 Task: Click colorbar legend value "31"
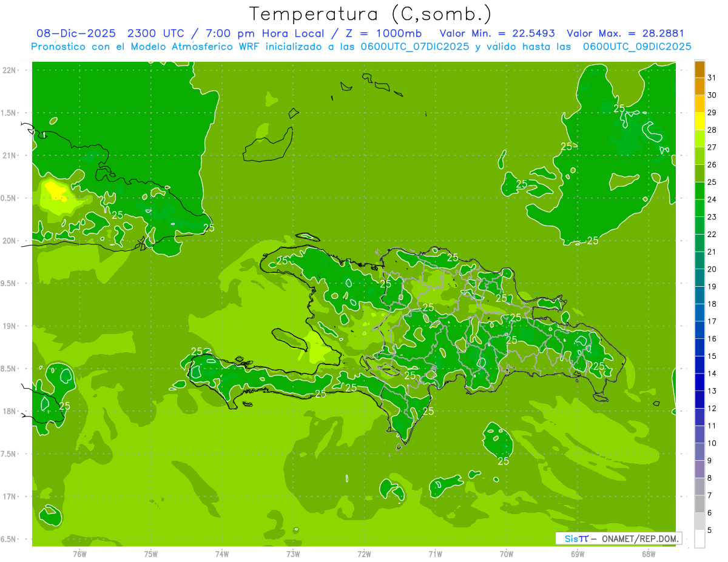[x=712, y=78]
